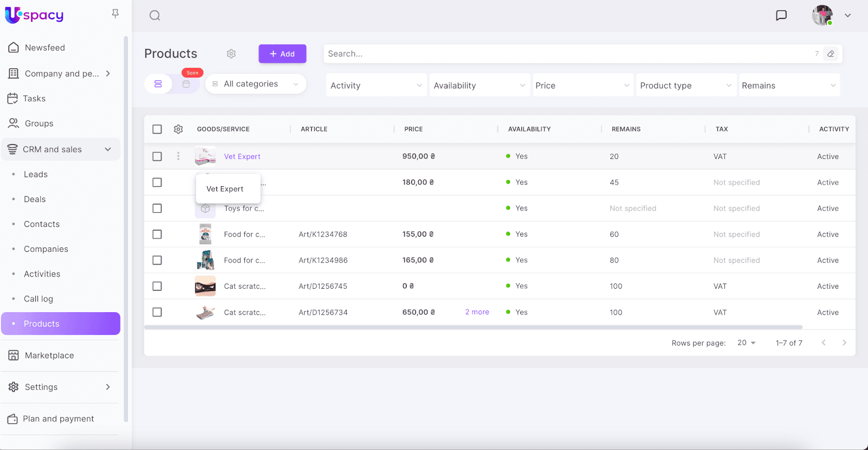868x450 pixels.
Task: Open the '2 more' prices link
Action: pos(477,312)
